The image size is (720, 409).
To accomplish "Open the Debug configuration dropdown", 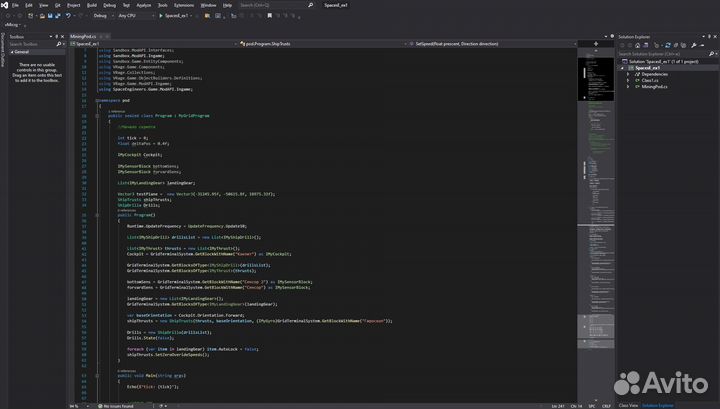I will (x=103, y=16).
